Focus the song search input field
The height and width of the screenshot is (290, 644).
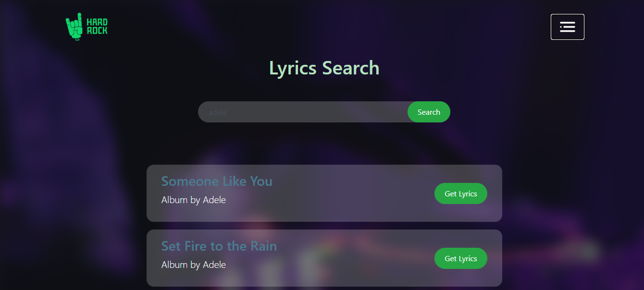click(303, 112)
